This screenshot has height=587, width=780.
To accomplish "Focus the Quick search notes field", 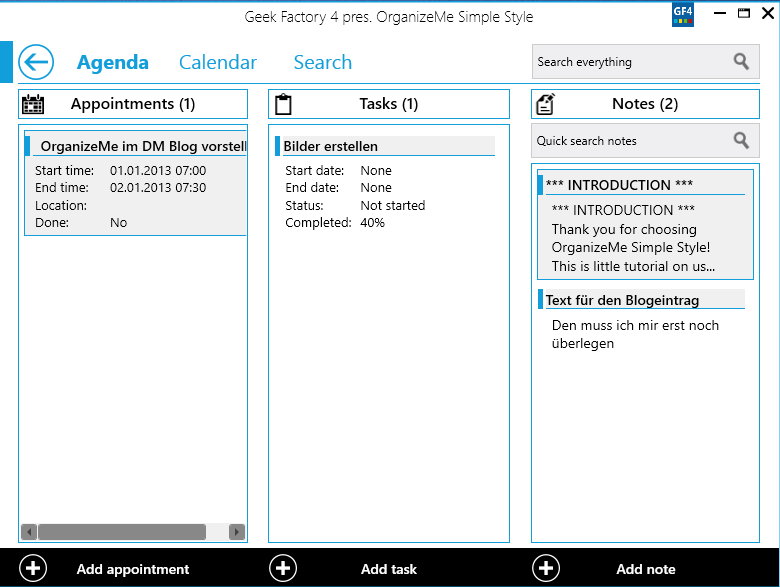I will pyautogui.click(x=645, y=141).
